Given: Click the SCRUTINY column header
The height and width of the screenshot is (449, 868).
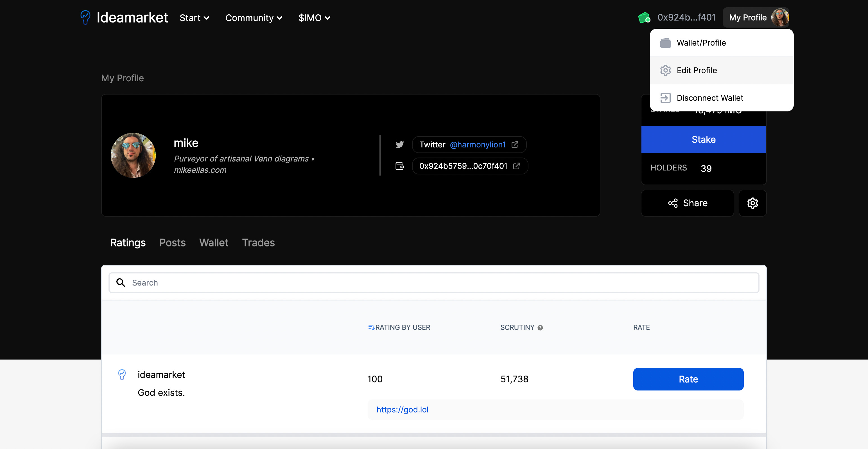Looking at the screenshot, I should [517, 327].
